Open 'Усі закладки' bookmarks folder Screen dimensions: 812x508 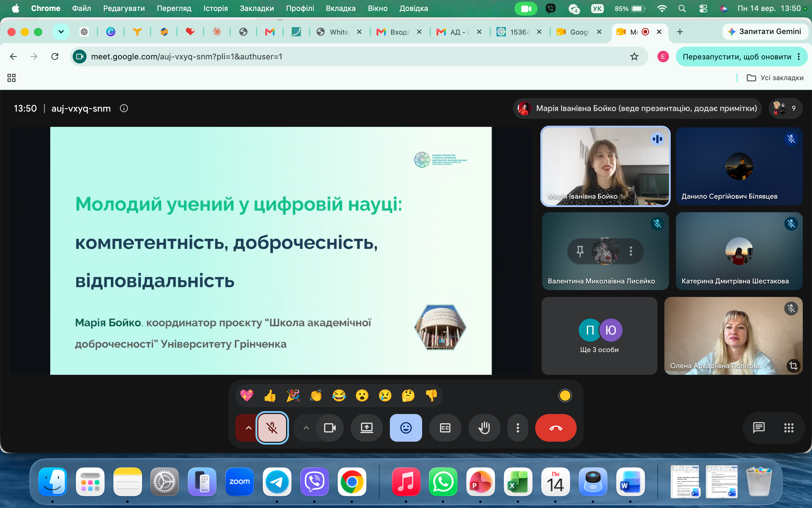coord(775,78)
